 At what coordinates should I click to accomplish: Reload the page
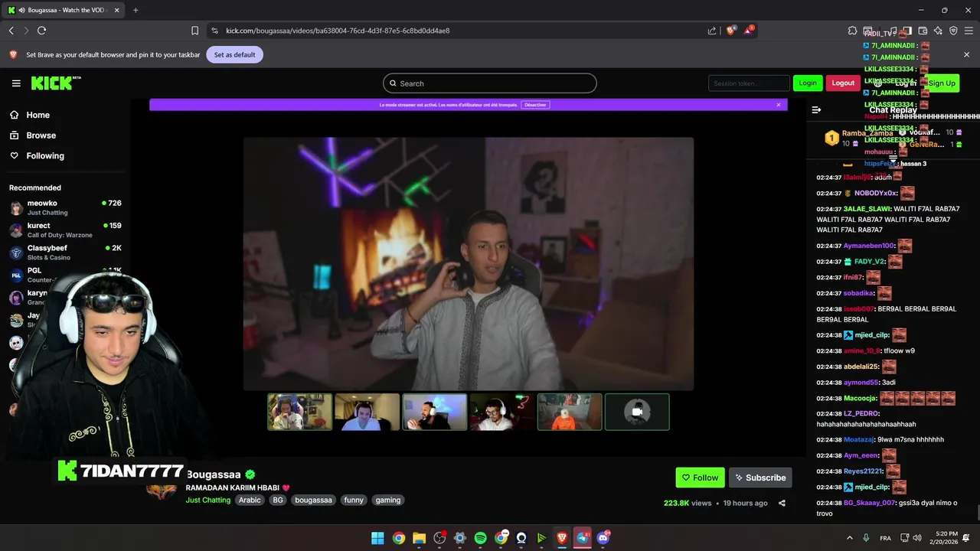point(41,31)
